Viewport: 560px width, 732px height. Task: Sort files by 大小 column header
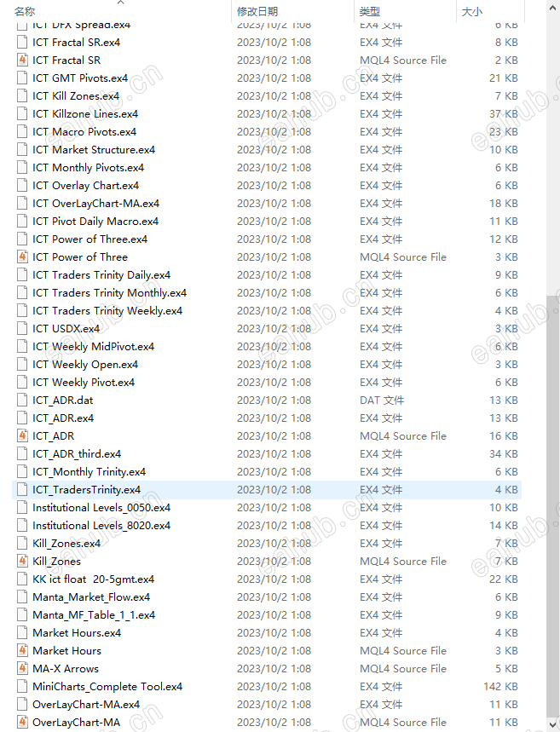click(471, 11)
